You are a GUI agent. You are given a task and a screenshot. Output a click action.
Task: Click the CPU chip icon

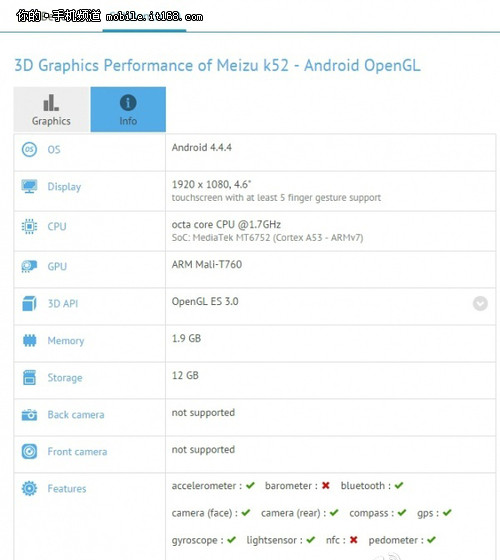point(29,226)
